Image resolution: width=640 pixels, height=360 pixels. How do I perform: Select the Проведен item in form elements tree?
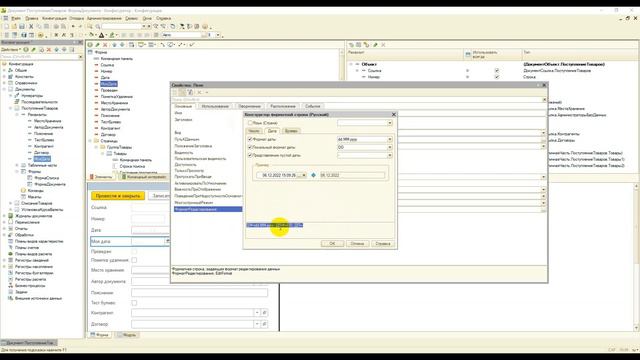[x=109, y=90]
